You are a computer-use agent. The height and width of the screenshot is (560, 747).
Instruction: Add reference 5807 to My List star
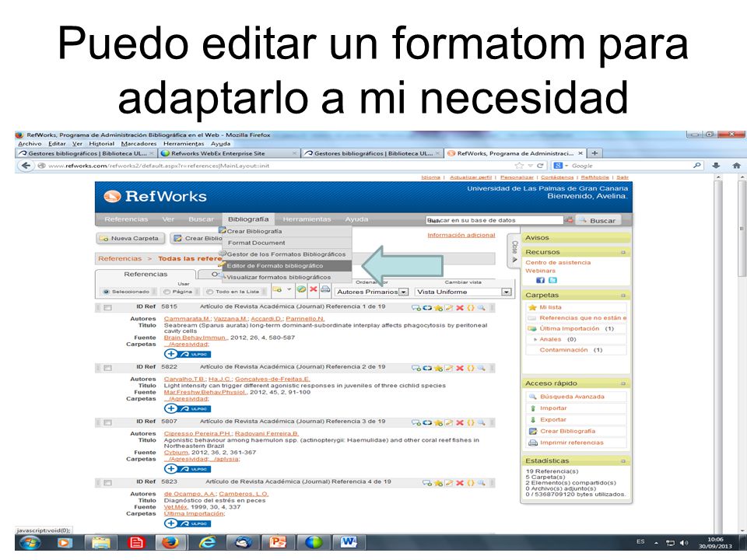point(438,422)
